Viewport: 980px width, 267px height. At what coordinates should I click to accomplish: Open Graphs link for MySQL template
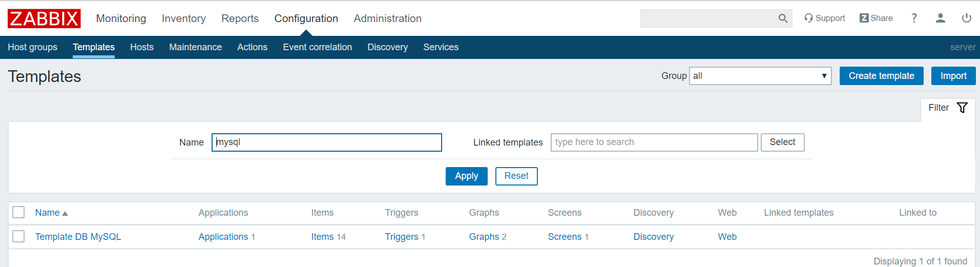tap(484, 237)
